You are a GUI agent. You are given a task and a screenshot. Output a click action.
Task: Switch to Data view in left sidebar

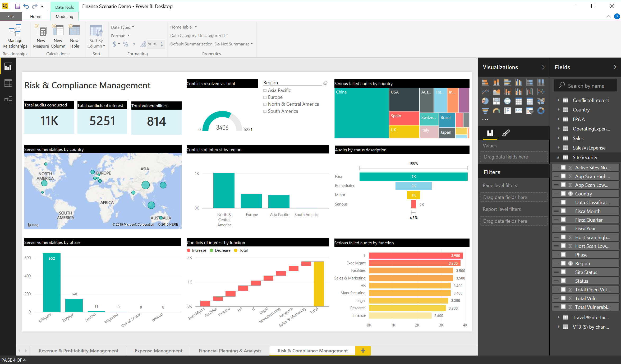click(x=8, y=83)
